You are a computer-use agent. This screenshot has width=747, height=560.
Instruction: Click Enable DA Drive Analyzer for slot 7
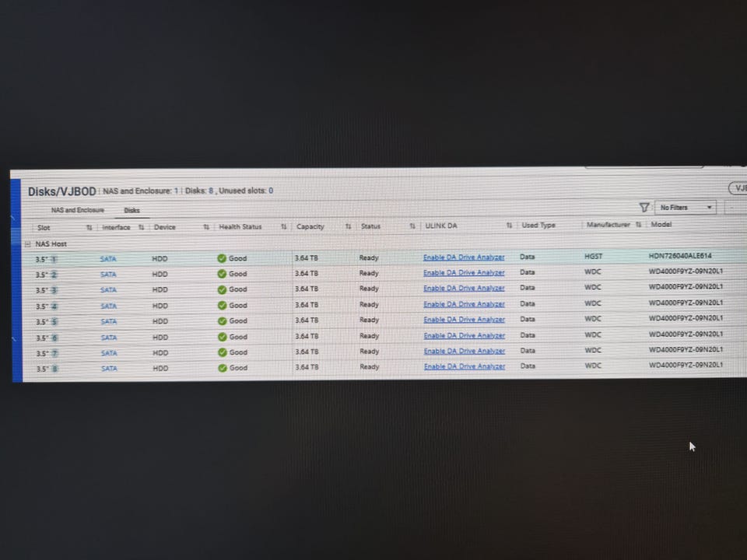pyautogui.click(x=465, y=351)
